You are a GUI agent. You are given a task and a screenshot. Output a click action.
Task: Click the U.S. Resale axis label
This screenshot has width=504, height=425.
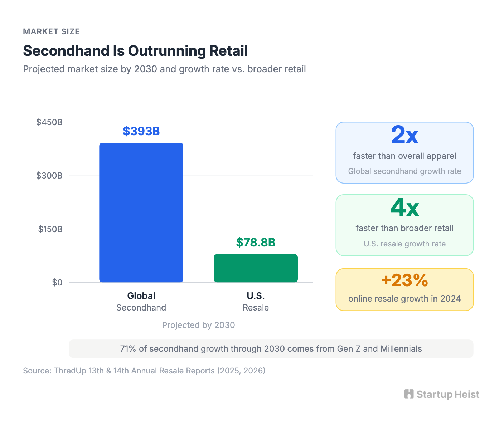click(256, 301)
